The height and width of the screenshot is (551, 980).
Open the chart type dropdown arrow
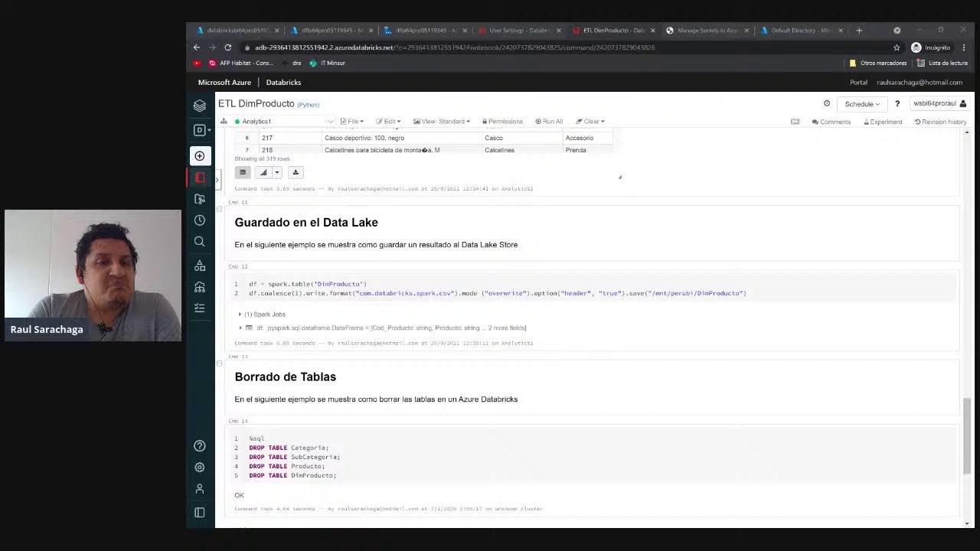277,172
